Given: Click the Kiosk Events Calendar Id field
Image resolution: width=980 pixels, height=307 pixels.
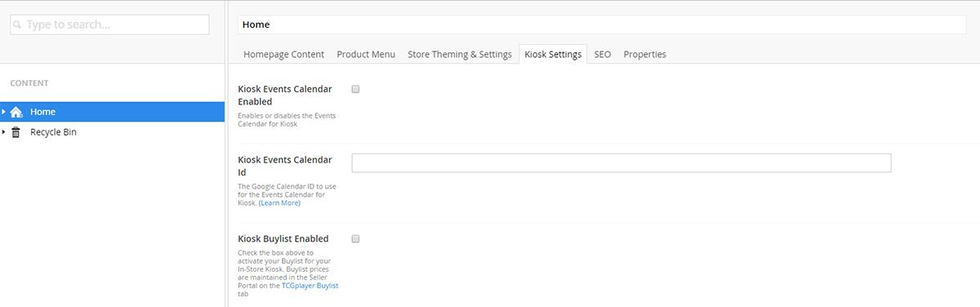Looking at the screenshot, I should [x=621, y=162].
